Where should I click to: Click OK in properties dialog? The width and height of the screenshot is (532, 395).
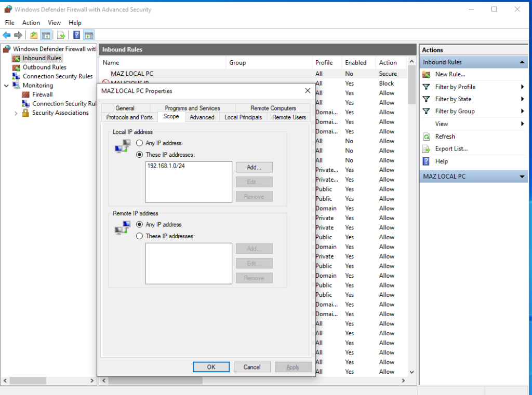tap(211, 367)
